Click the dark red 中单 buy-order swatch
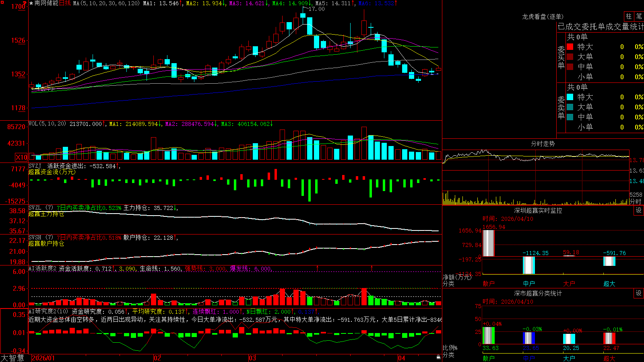This screenshot has width=644, height=362. pyautogui.click(x=570, y=67)
